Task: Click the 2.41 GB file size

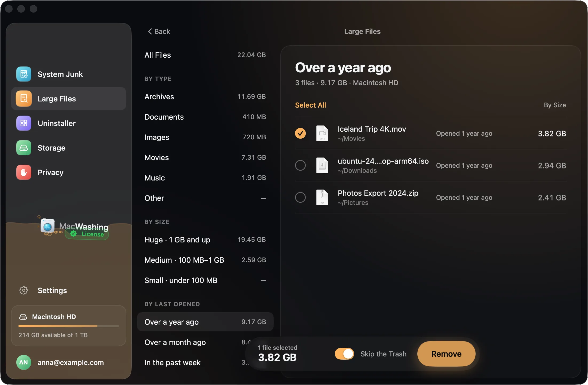Action: [x=552, y=198]
